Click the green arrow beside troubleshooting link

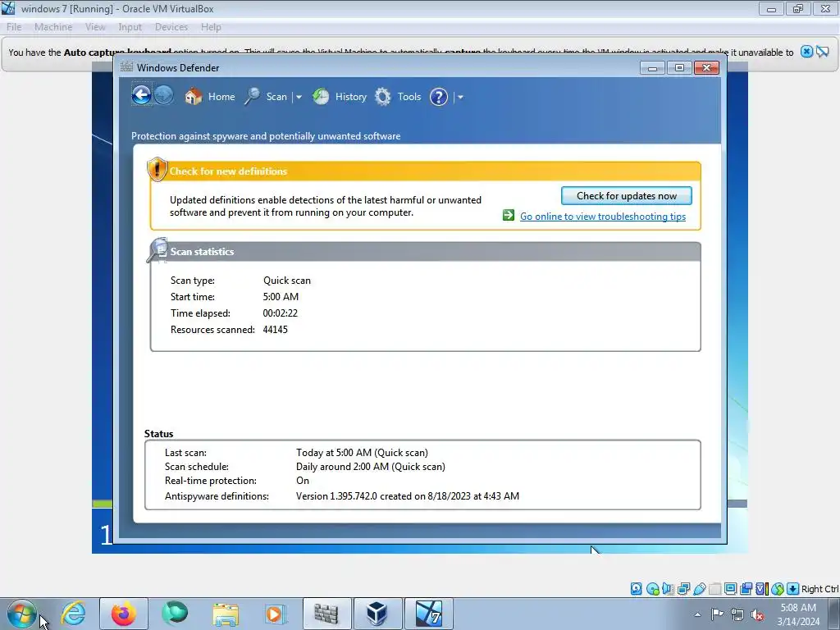pos(509,216)
